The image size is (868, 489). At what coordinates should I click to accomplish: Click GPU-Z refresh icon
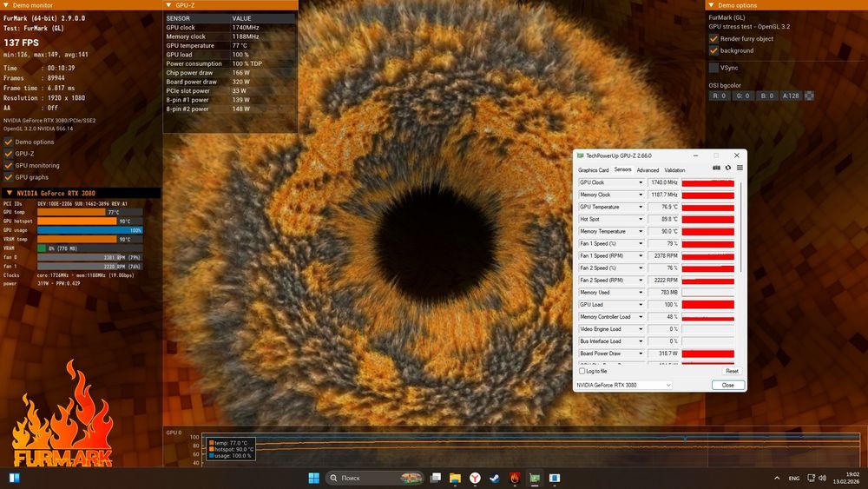click(728, 168)
